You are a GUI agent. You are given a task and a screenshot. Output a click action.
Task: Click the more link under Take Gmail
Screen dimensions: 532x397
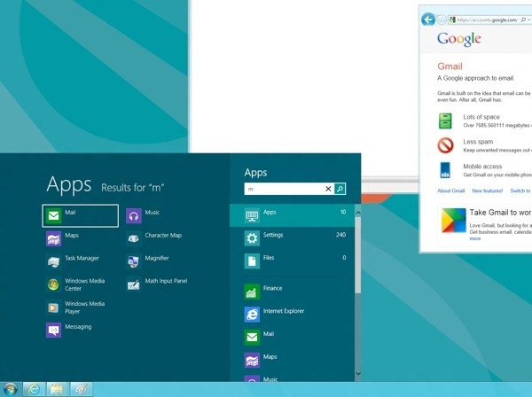pos(475,238)
